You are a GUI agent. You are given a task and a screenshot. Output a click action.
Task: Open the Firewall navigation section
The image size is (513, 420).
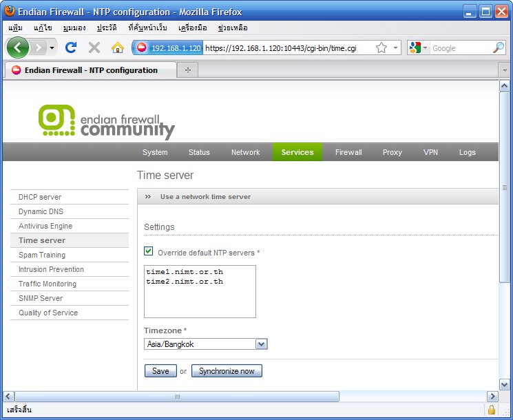[x=348, y=152]
